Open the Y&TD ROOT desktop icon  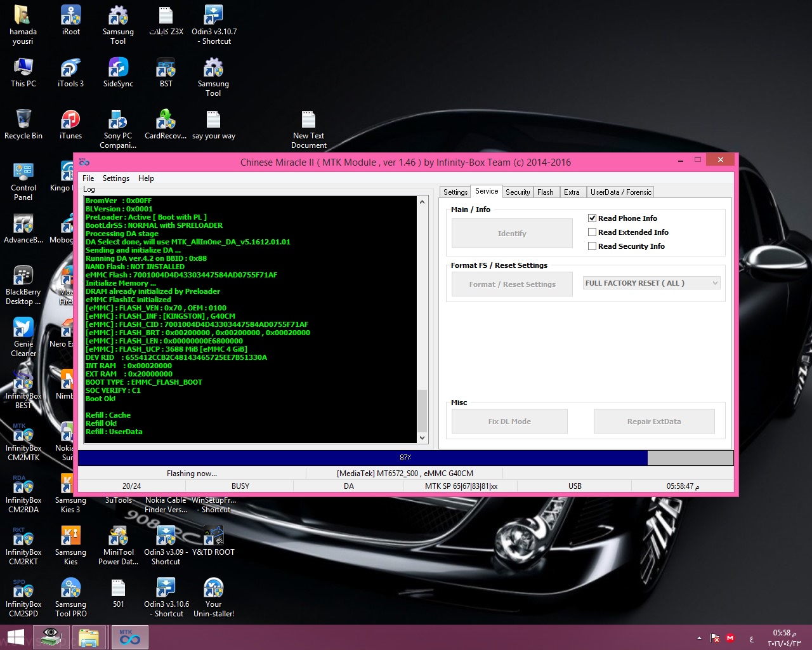point(214,541)
